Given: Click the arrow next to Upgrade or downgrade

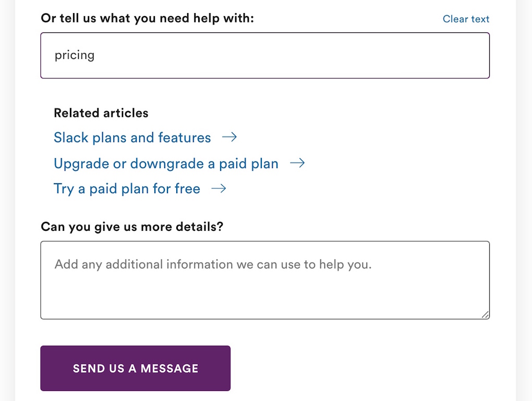Looking at the screenshot, I should click(x=297, y=163).
